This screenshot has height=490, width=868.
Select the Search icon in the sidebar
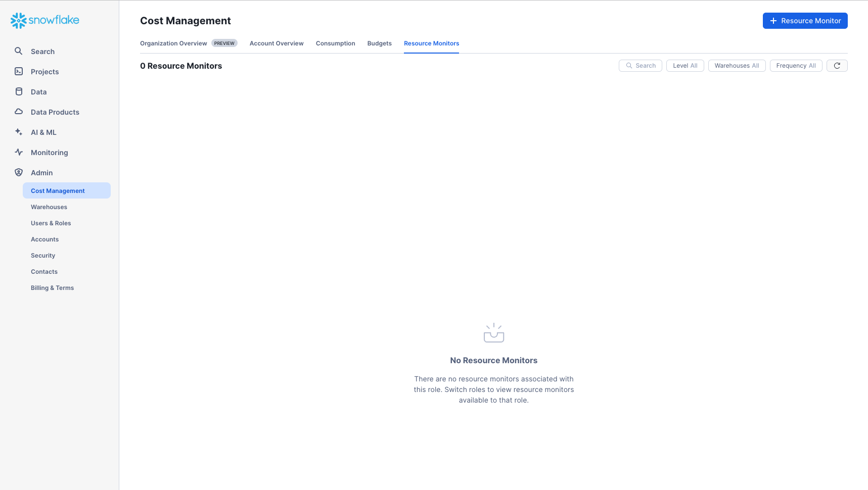18,51
